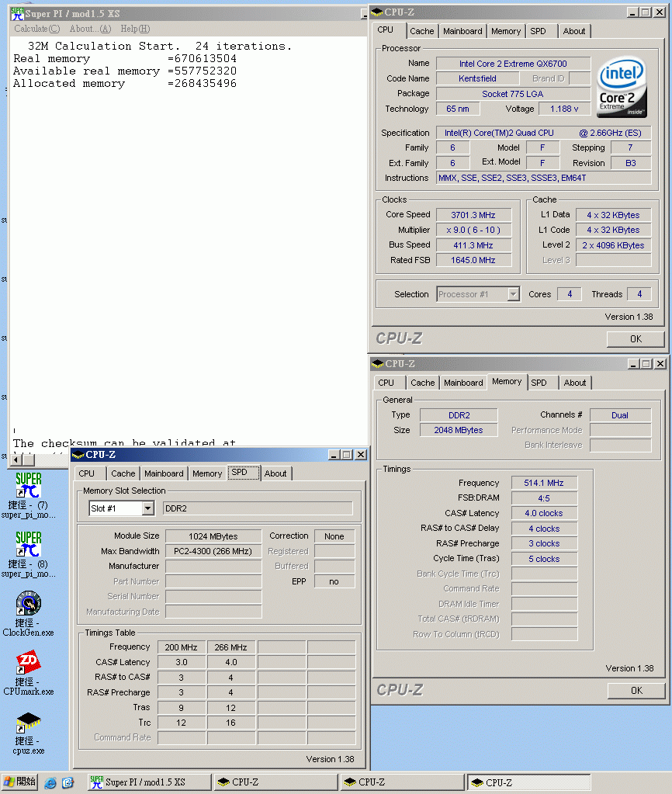Click the Kentsfield code name value

coord(477,78)
